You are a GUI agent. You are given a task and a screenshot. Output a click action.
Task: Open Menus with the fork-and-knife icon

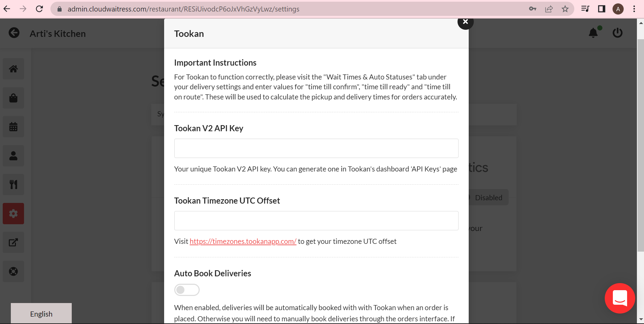pos(13,184)
